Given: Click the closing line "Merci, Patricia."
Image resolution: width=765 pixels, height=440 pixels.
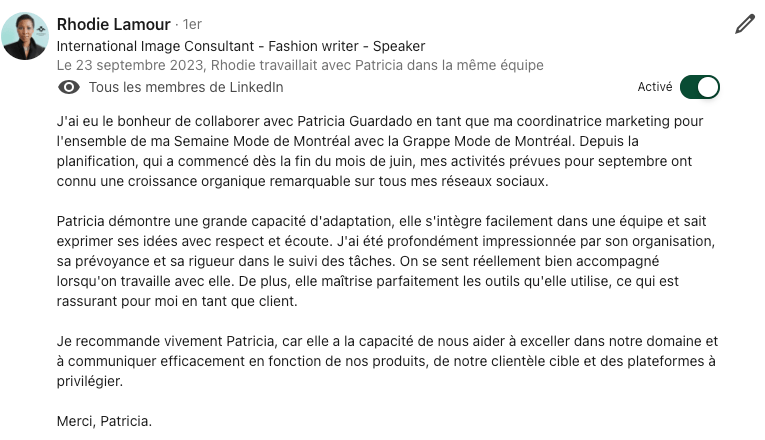Looking at the screenshot, I should point(105,421).
